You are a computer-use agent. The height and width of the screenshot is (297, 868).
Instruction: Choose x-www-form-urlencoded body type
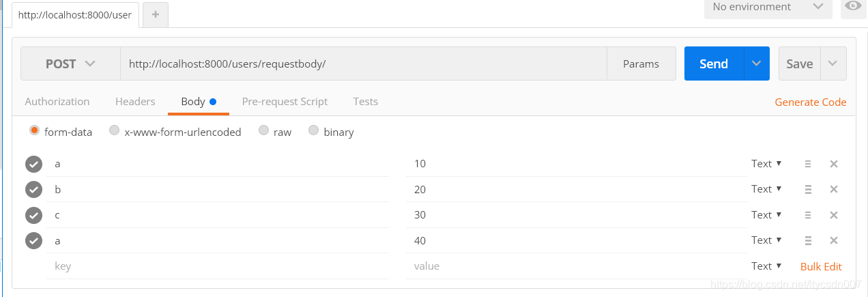[x=115, y=131]
